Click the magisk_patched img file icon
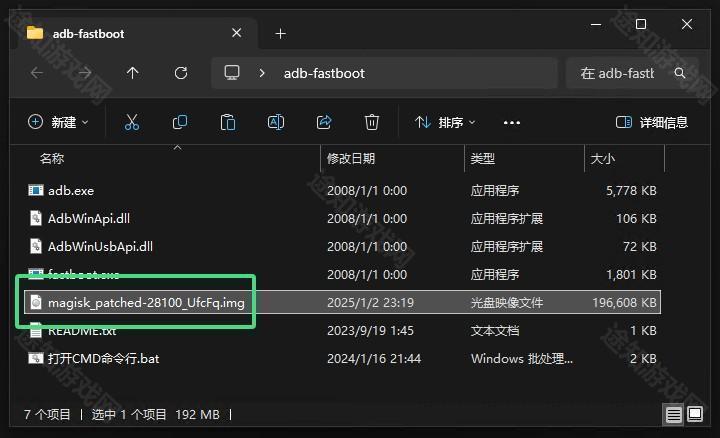Screen dimensions: 720x438 [x=36, y=302]
